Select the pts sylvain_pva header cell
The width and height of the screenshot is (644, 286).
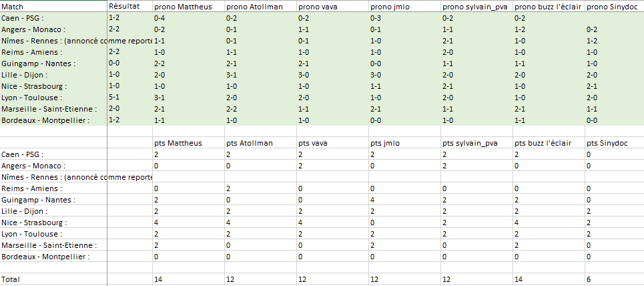470,143
